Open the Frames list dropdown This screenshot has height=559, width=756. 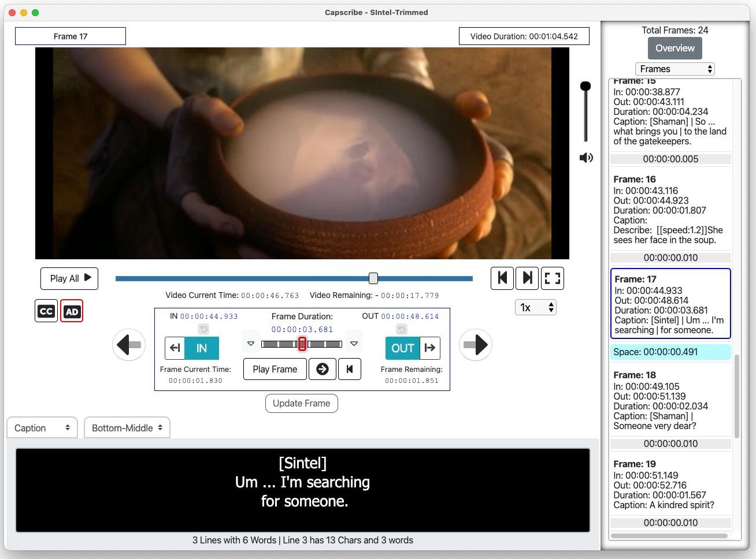pyautogui.click(x=675, y=69)
